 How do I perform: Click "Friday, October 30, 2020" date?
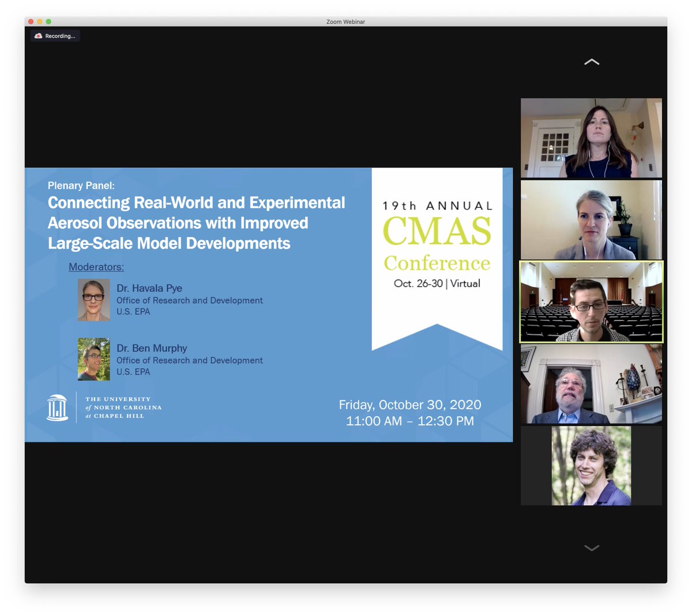pyautogui.click(x=410, y=405)
